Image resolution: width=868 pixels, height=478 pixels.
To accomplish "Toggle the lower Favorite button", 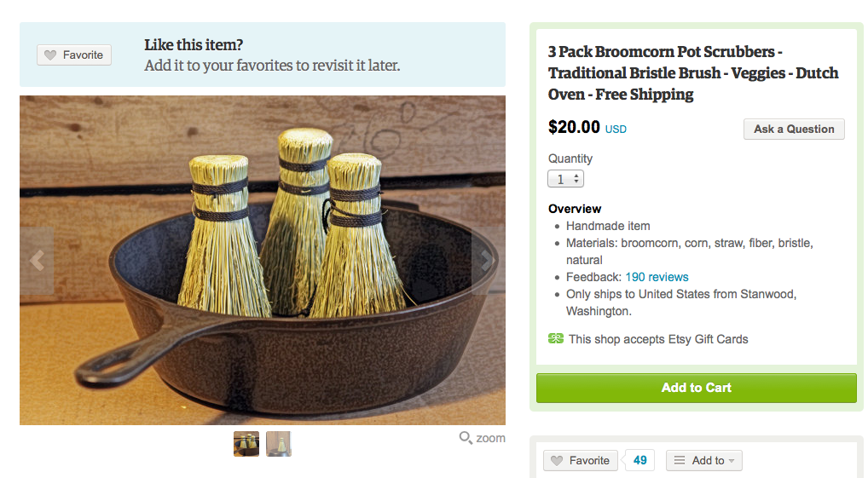I will click(580, 461).
